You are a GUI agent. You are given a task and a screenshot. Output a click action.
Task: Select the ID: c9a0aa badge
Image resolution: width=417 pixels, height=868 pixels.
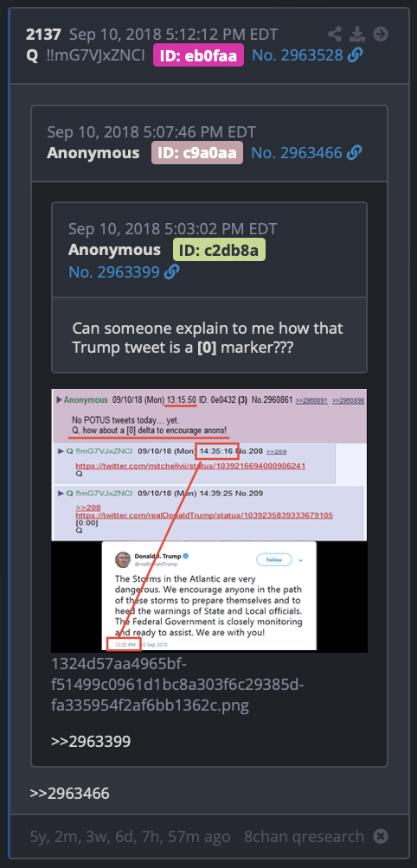[197, 153]
